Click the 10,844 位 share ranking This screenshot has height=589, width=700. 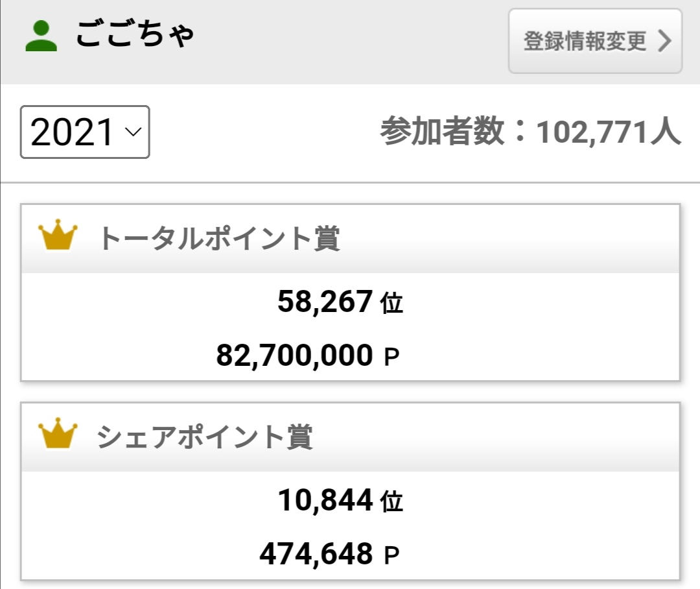click(340, 500)
